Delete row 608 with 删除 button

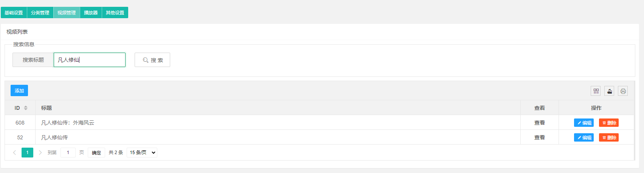tap(609, 123)
